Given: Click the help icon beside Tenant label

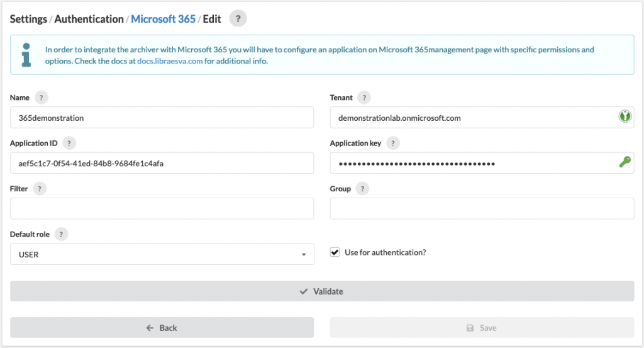Looking at the screenshot, I should [364, 98].
